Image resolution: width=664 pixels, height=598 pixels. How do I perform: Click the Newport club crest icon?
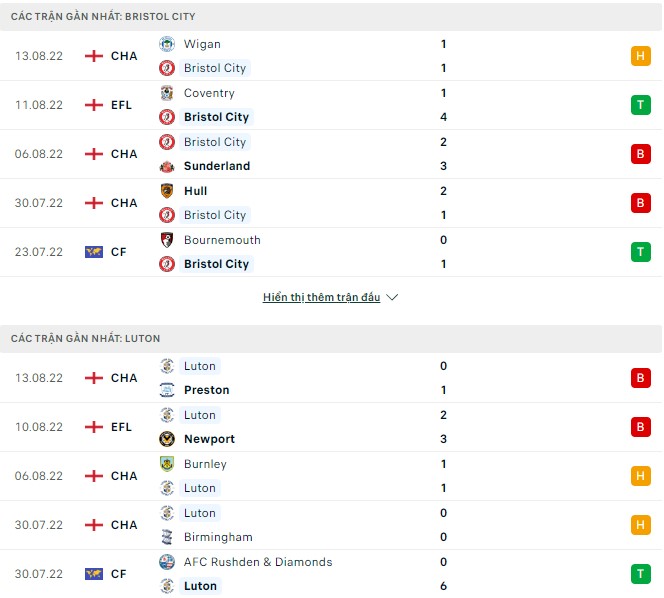[x=167, y=439]
